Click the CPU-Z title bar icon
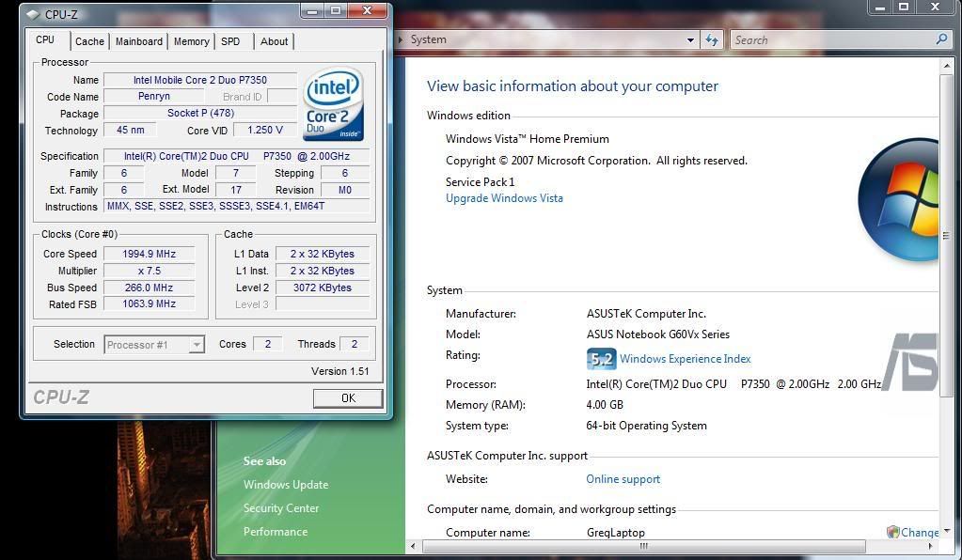 click(x=33, y=14)
